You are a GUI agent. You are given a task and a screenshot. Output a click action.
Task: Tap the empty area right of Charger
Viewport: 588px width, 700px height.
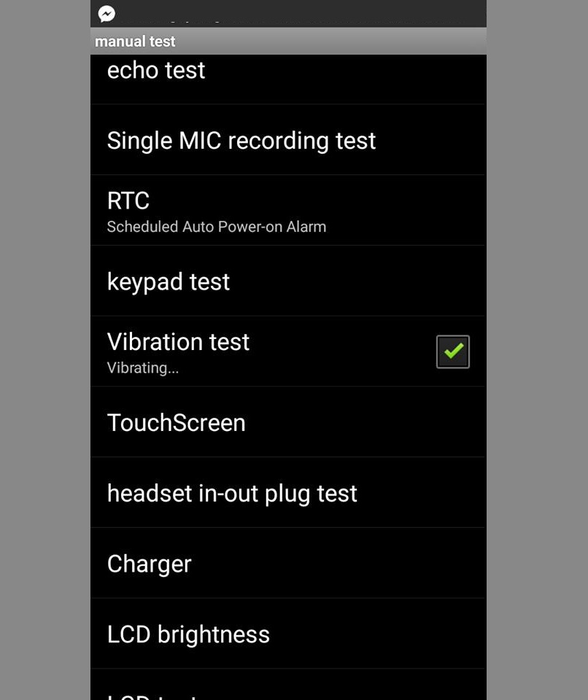pyautogui.click(x=339, y=564)
